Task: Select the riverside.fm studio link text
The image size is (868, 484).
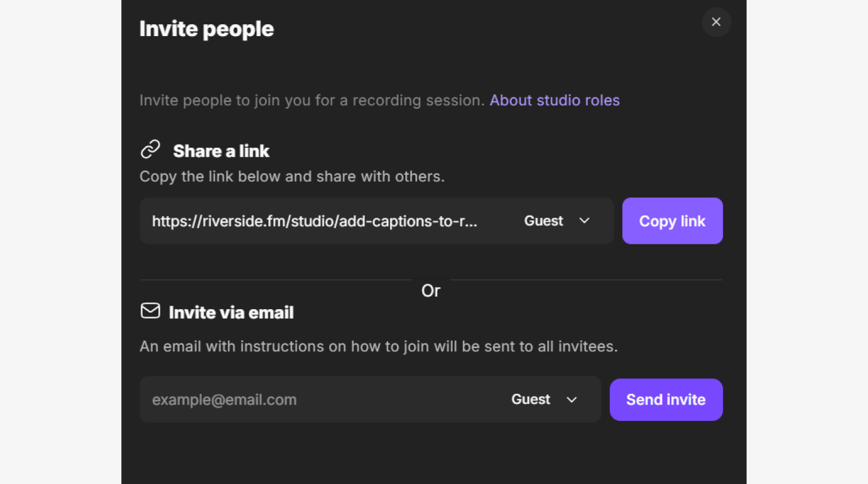Action: pyautogui.click(x=315, y=221)
